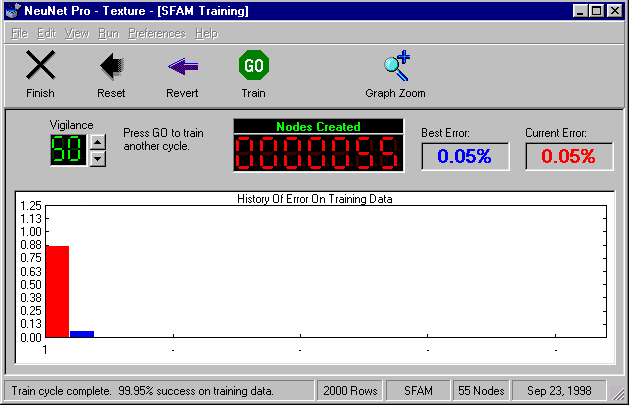Click the Nodes Created counter display
This screenshot has width=629, height=405.
[x=318, y=154]
